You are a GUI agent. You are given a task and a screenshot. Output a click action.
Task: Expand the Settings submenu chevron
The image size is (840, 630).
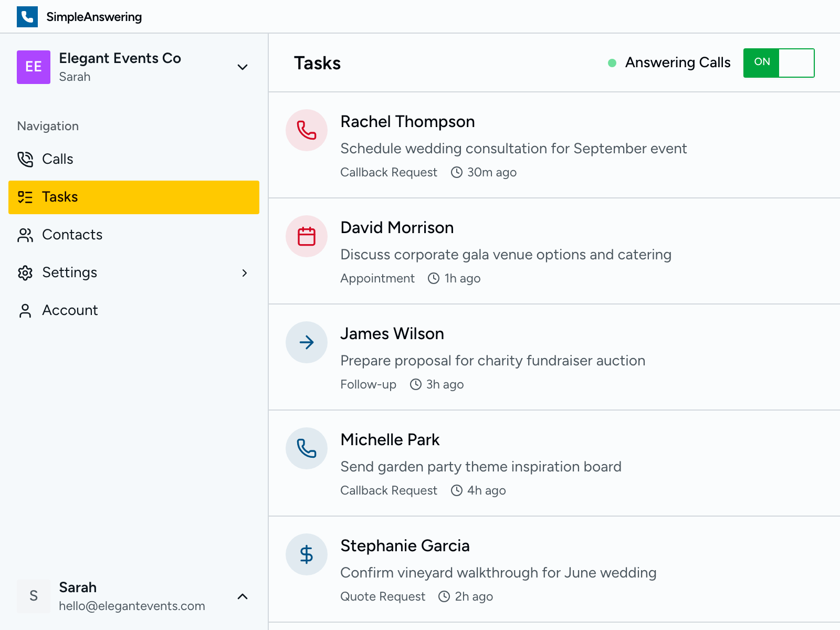click(245, 273)
